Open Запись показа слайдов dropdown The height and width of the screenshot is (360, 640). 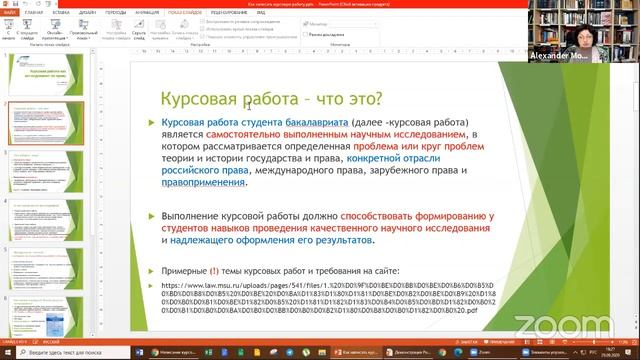pyautogui.click(x=184, y=29)
